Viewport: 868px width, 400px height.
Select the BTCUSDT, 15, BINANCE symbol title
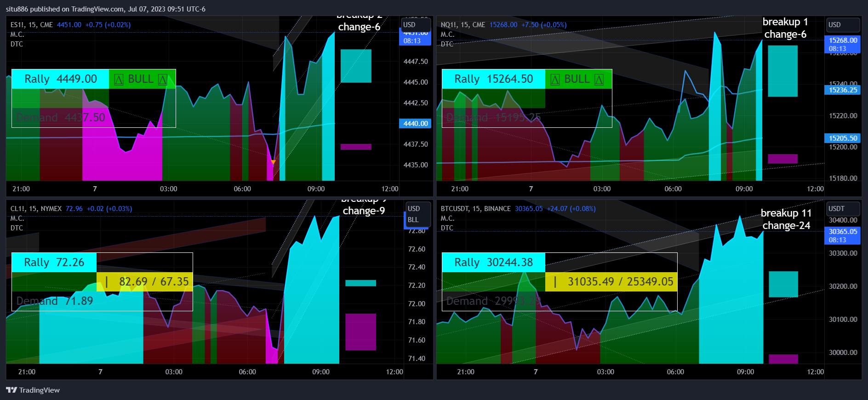pyautogui.click(x=475, y=209)
